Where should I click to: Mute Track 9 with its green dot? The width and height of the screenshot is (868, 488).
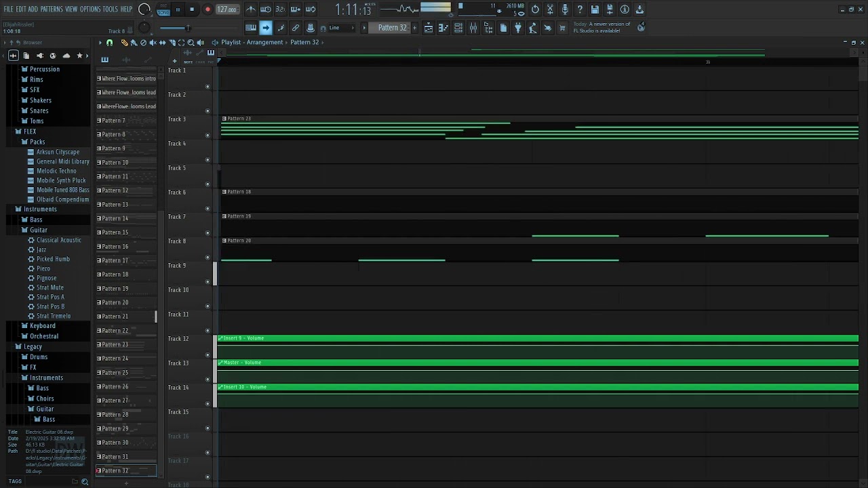tap(208, 282)
